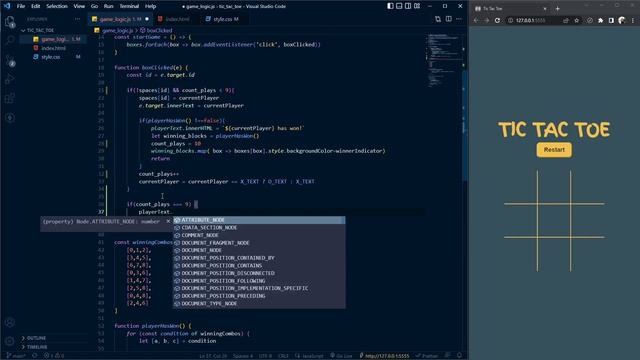Viewport: 640px width, 360px height.
Task: Click JavaScript language mode in status bar
Action: click(x=310, y=356)
